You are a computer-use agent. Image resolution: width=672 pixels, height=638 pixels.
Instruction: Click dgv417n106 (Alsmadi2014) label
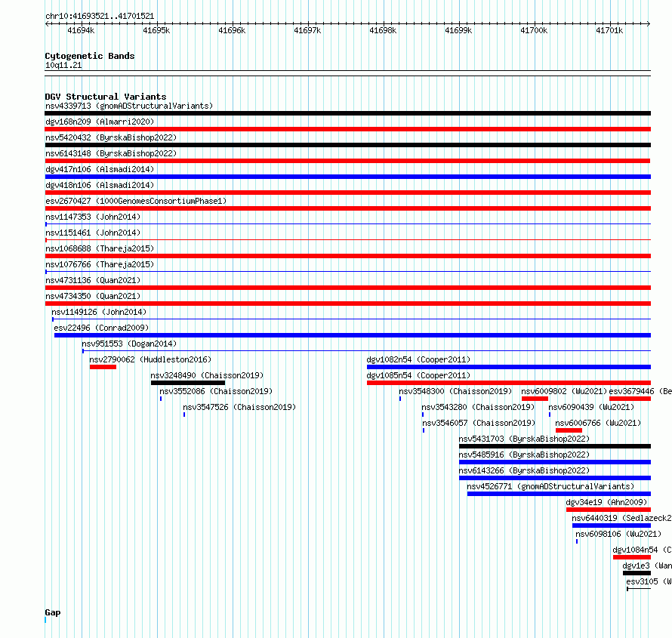(100, 169)
